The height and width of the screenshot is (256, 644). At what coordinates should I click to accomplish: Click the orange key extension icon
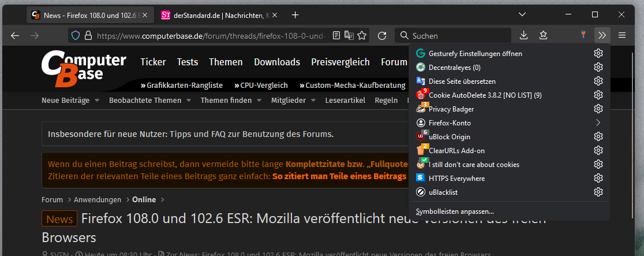click(583, 35)
